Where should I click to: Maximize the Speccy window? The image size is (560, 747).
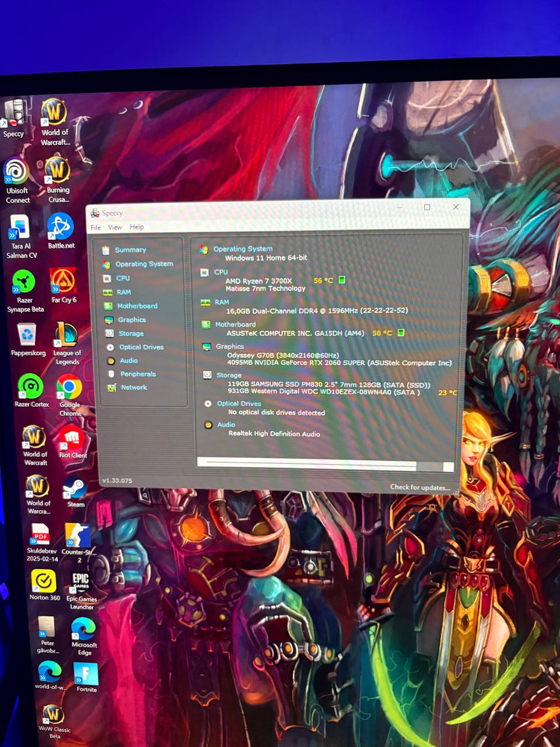tap(427, 207)
